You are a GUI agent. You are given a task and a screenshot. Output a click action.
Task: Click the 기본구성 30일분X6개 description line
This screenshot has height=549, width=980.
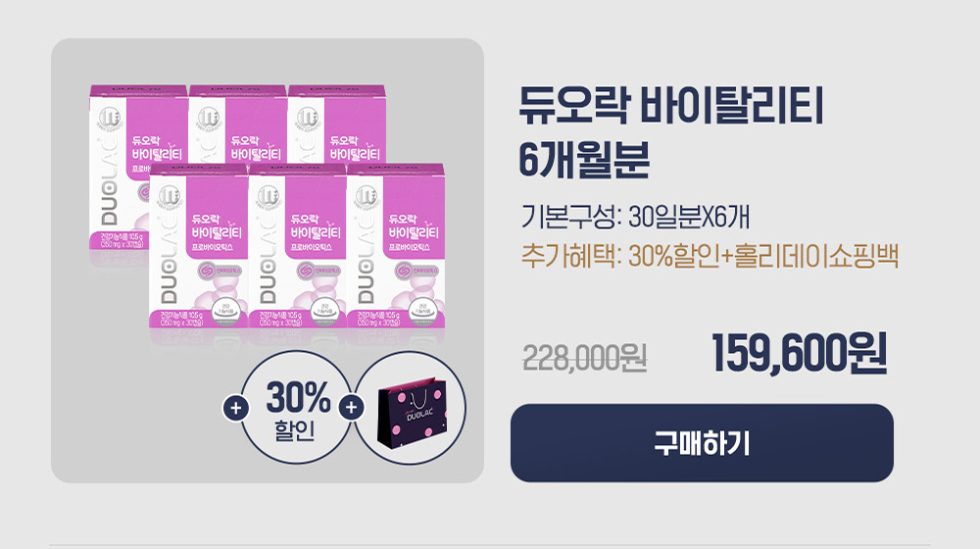click(x=636, y=217)
